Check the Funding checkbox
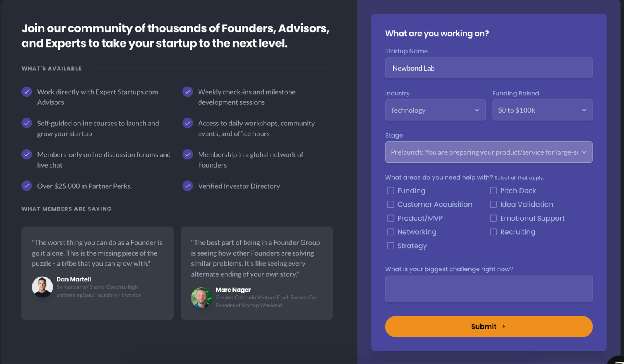The height and width of the screenshot is (364, 624). pos(390,191)
